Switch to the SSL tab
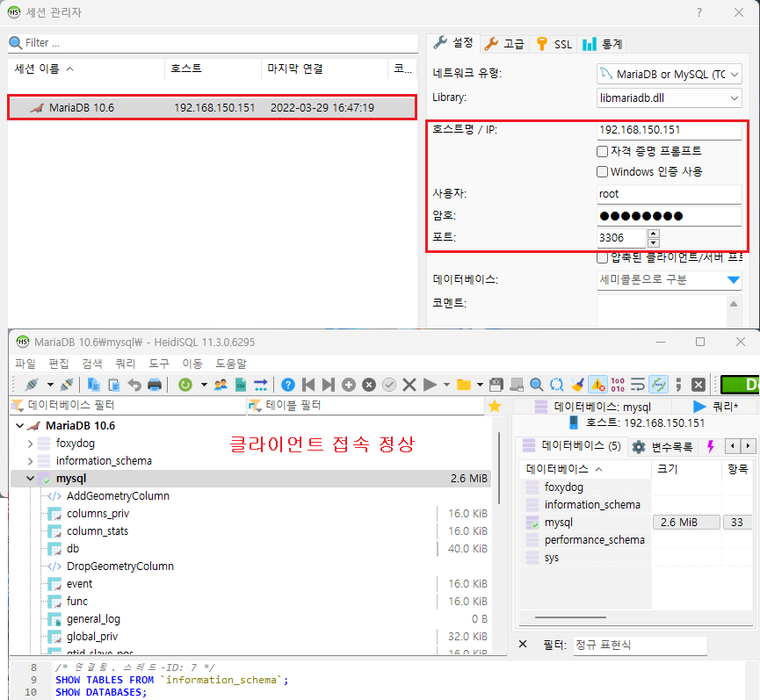The image size is (760, 700). click(x=554, y=44)
